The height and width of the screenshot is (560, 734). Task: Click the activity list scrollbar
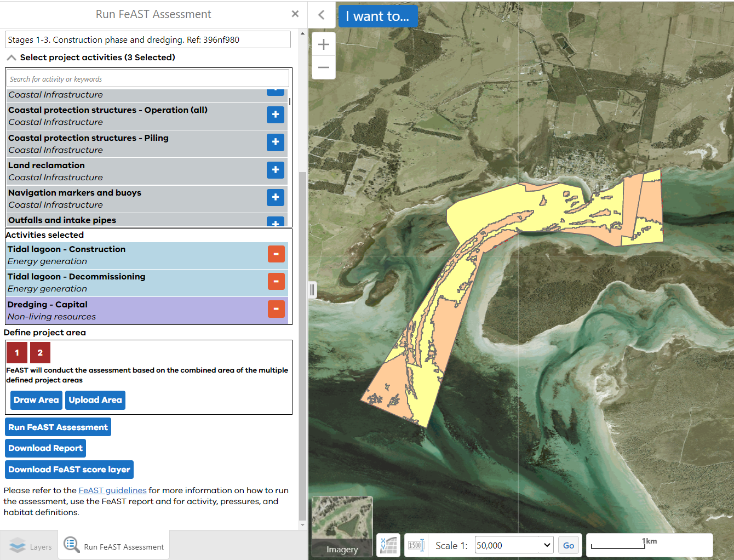(290, 102)
